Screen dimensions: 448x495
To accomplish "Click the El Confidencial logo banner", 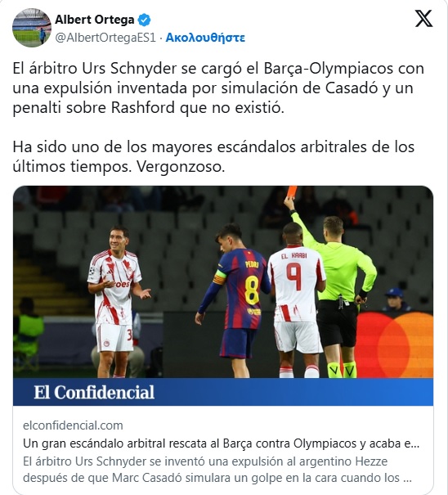I will coord(223,392).
